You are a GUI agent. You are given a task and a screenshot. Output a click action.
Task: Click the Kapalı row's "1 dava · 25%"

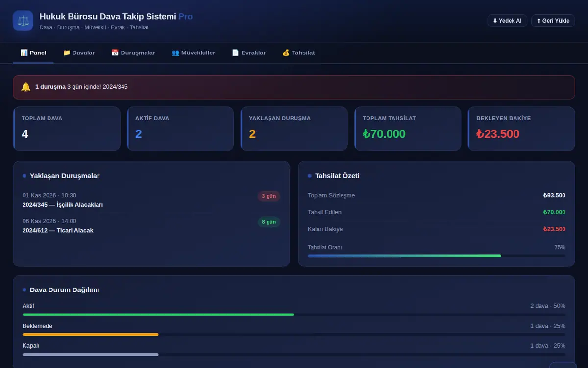[548, 345]
